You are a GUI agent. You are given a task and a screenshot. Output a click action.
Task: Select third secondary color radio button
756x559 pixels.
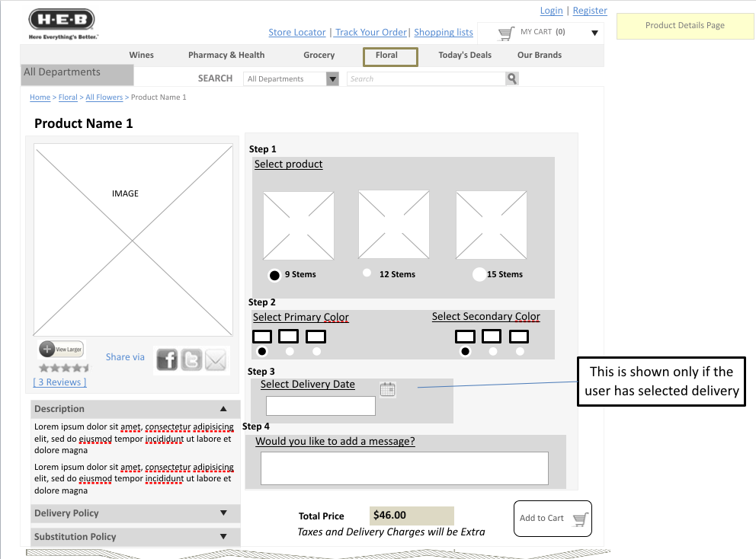point(520,351)
